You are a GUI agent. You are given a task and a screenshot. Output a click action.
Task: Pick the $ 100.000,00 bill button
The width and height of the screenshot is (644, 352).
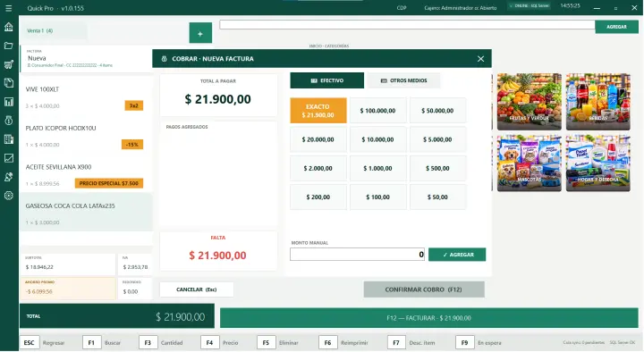377,111
